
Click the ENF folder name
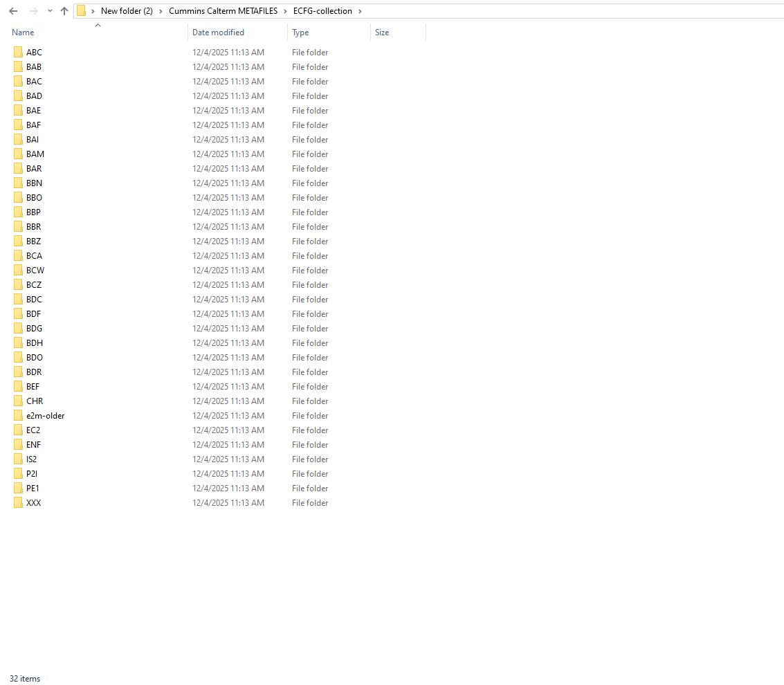pyautogui.click(x=33, y=444)
